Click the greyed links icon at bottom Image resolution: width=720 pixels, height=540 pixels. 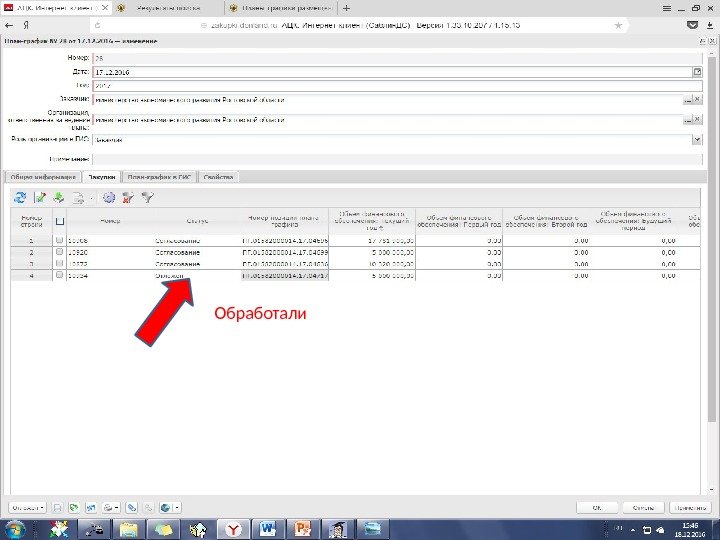click(x=148, y=507)
